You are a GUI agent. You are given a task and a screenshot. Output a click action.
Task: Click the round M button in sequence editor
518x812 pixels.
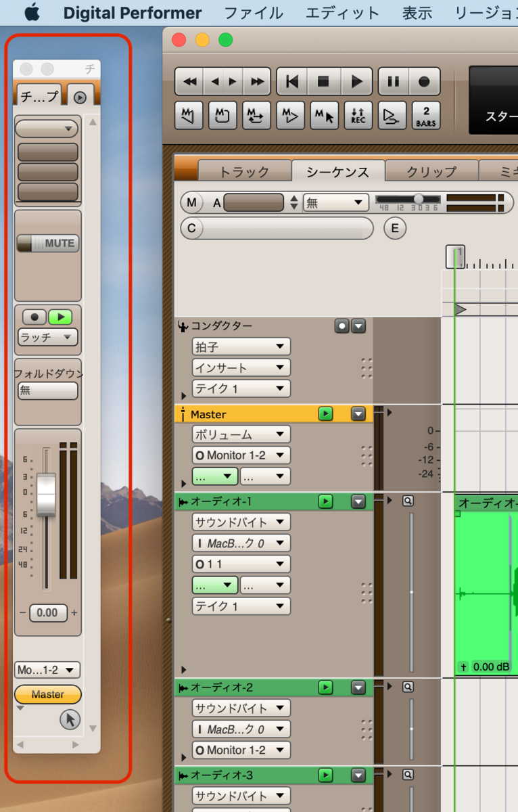coord(192,202)
